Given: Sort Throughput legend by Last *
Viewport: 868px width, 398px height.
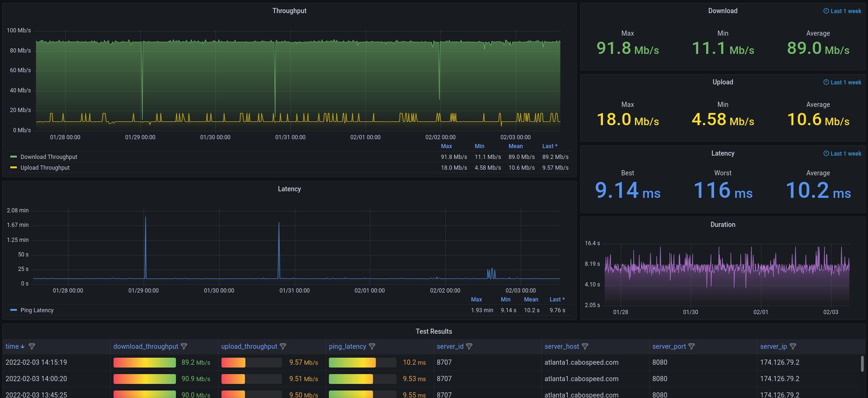Looking at the screenshot, I should (550, 146).
